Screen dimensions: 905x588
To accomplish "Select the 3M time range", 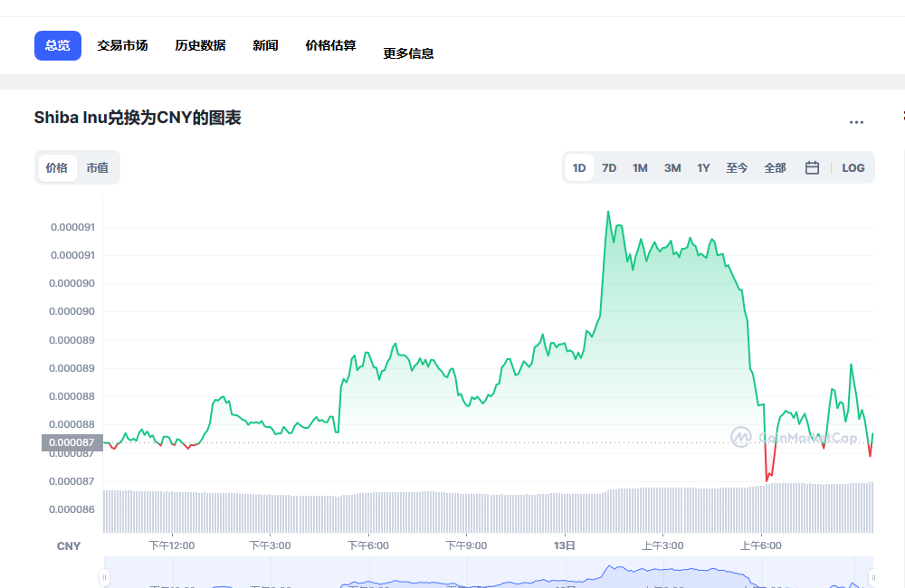I will [672, 168].
